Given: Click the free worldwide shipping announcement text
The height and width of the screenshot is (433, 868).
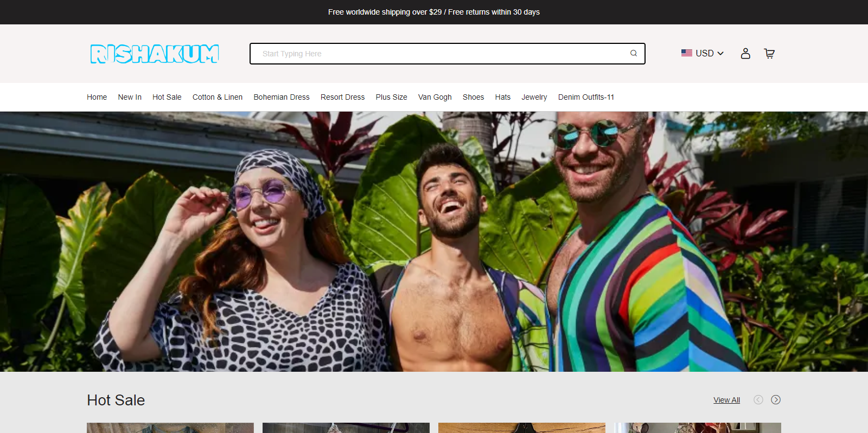Looking at the screenshot, I should [x=434, y=12].
